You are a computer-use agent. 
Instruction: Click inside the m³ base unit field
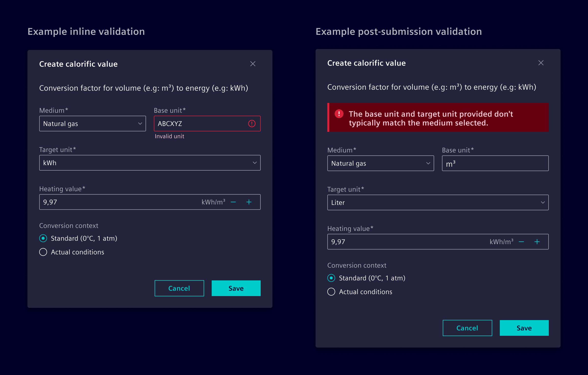[x=495, y=163]
